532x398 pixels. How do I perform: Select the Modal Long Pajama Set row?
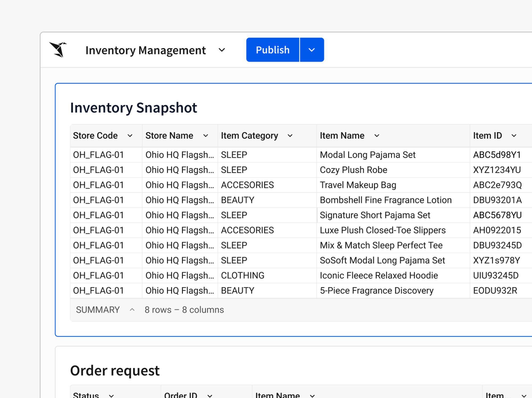(301, 155)
